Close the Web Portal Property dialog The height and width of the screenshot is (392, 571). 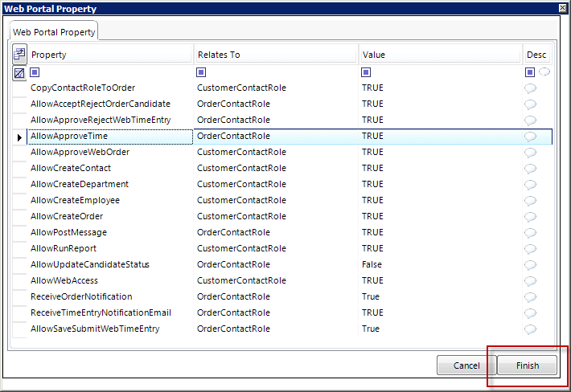tap(562, 7)
